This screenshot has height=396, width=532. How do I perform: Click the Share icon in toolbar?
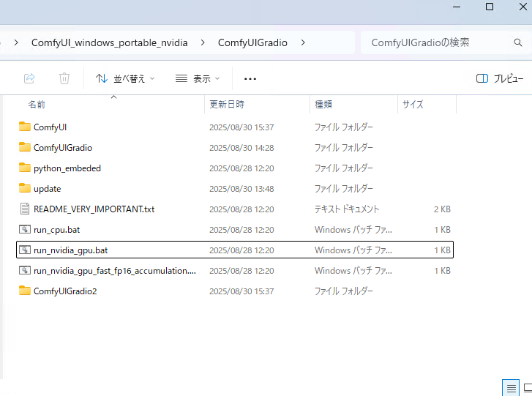pos(29,78)
